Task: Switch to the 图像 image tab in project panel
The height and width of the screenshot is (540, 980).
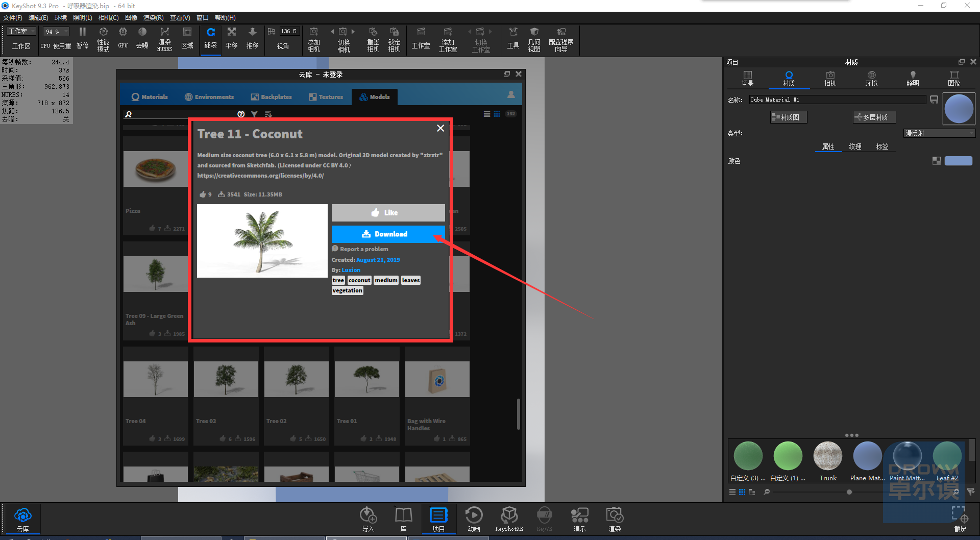Action: [x=954, y=79]
